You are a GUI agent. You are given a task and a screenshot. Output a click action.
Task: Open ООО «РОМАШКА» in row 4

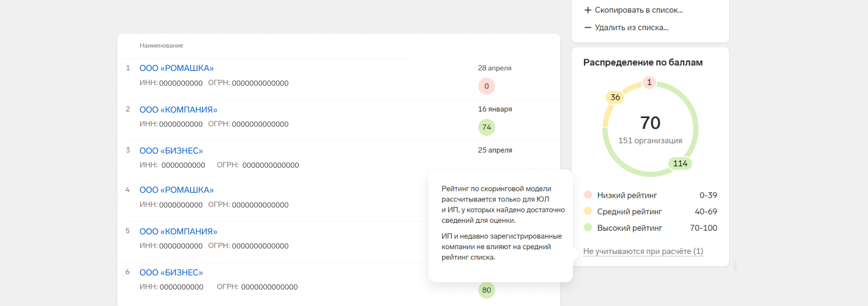[x=177, y=190]
